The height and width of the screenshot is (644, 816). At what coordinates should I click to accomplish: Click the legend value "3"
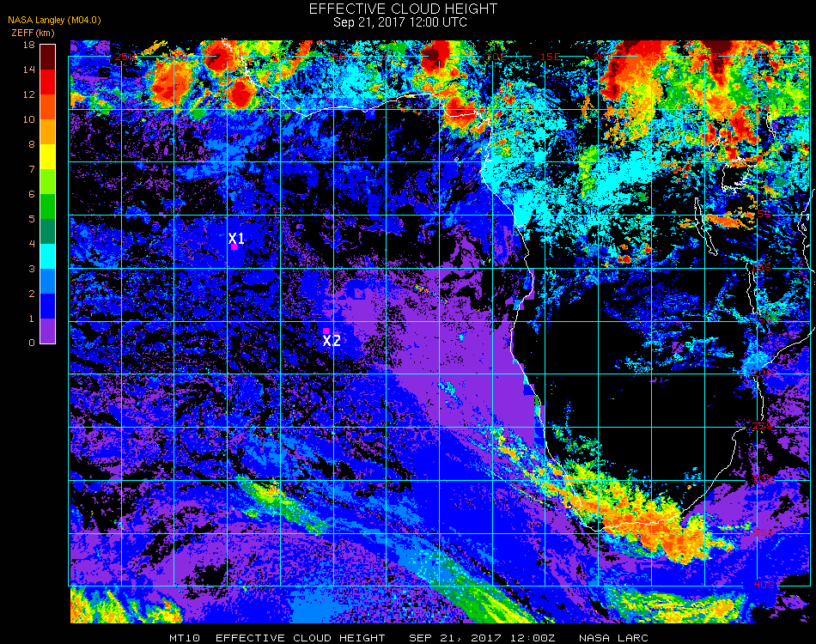point(32,269)
